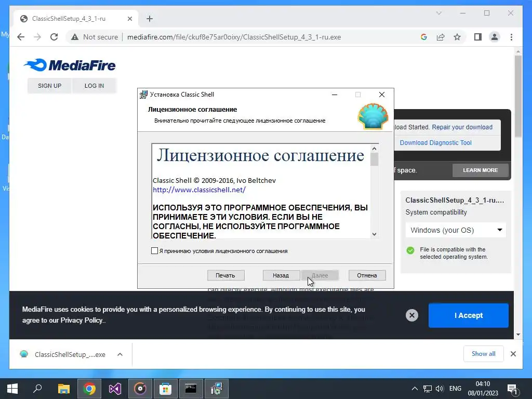Click the installer taskbar icon
This screenshot has height=399, width=532.
(x=217, y=389)
